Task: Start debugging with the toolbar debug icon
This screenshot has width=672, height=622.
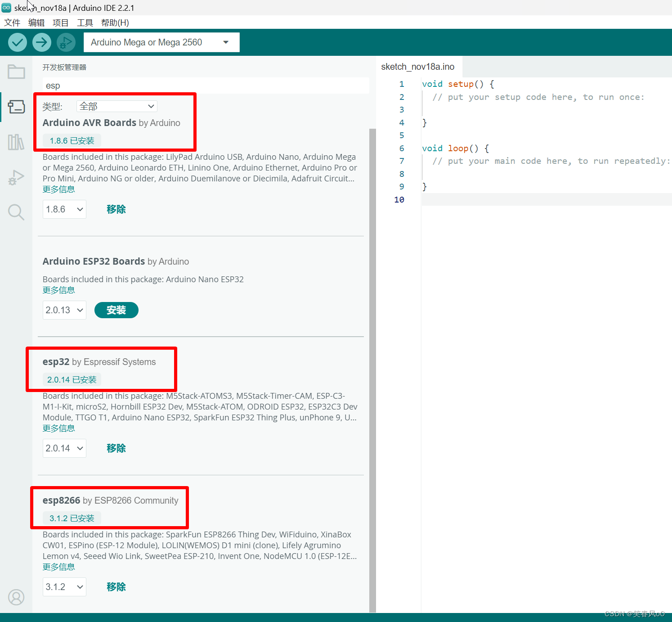Action: (66, 42)
